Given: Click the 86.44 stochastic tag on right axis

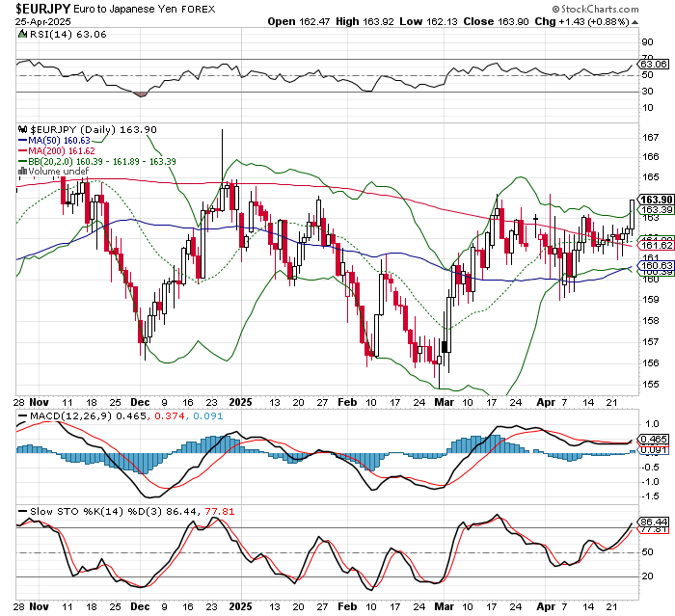Looking at the screenshot, I should [655, 522].
